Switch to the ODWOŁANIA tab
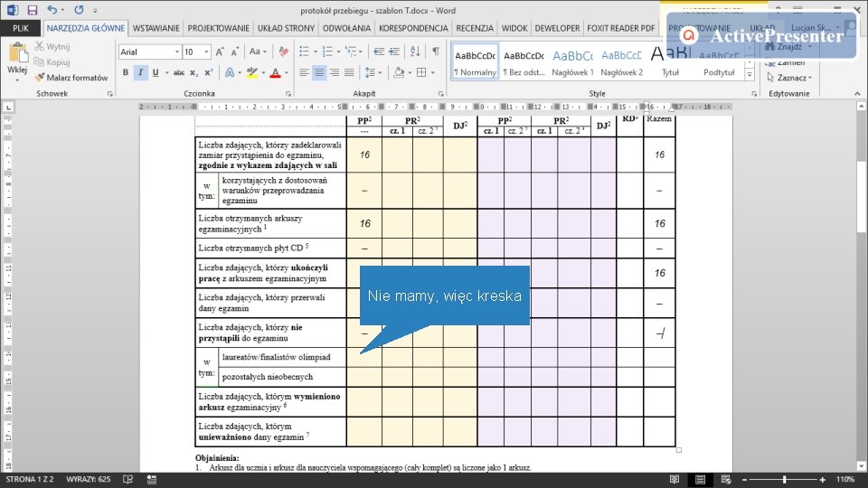Screen dimensions: 868x488 click(346, 28)
